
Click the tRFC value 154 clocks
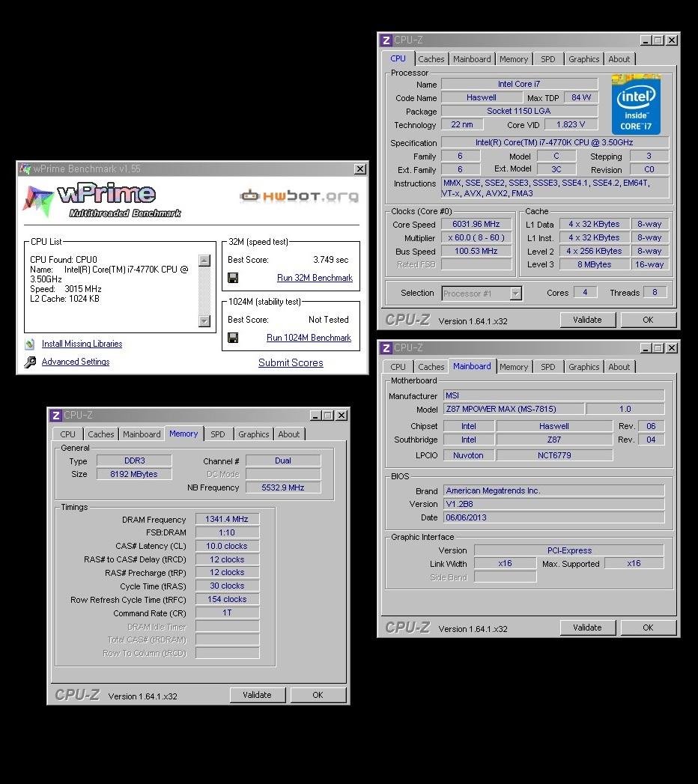pyautogui.click(x=227, y=600)
